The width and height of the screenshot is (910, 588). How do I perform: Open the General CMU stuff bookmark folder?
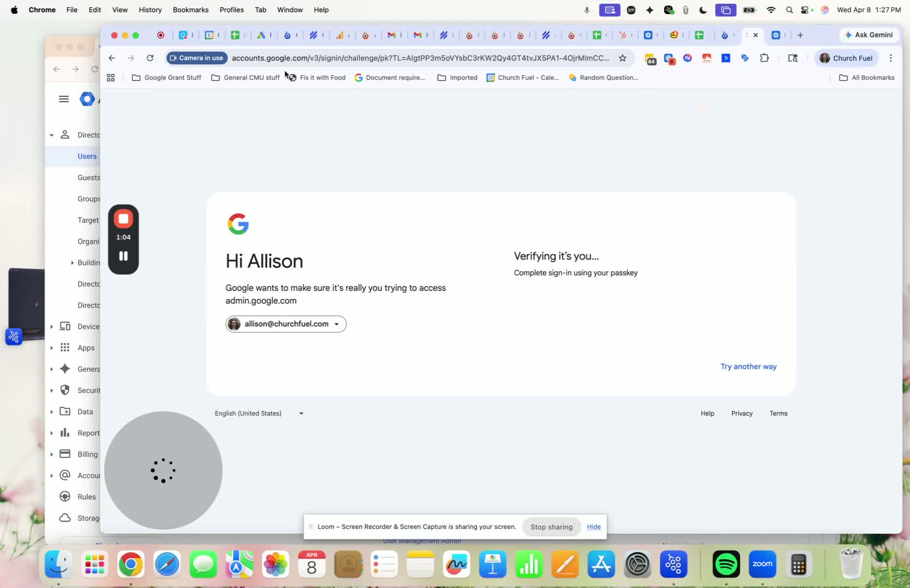(246, 77)
